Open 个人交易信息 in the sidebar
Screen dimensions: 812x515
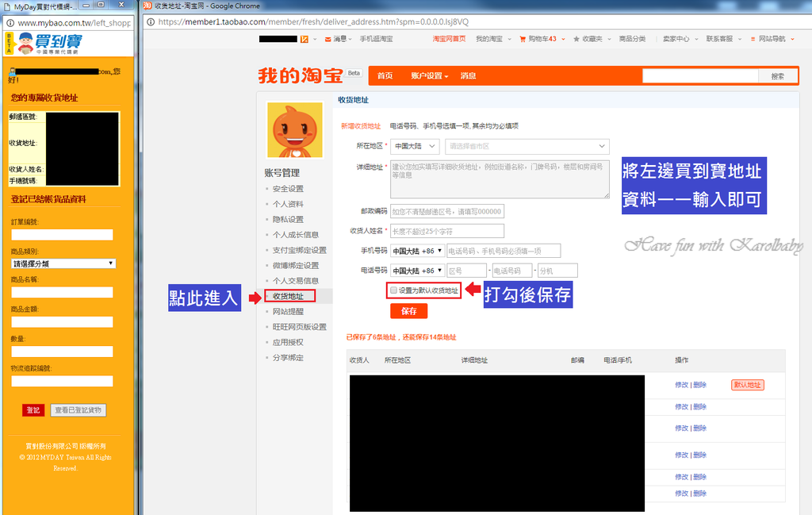[296, 281]
